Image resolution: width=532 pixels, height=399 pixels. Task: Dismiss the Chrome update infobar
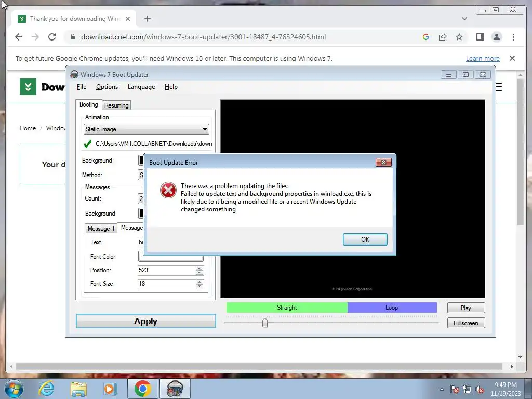click(x=512, y=58)
